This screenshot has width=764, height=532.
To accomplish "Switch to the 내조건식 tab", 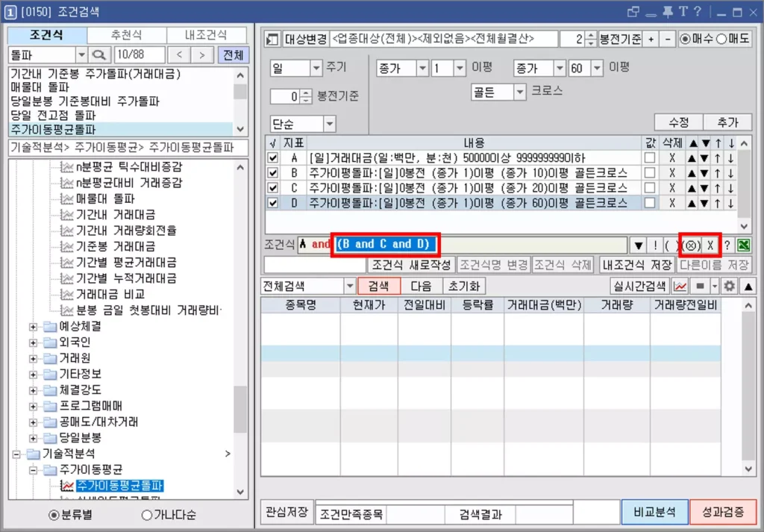I will click(206, 35).
